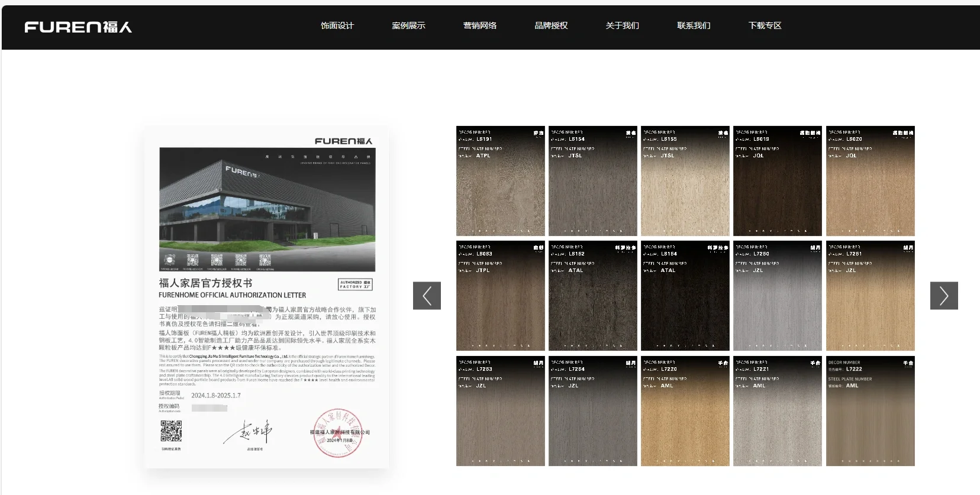Click the red company seal on certificate
Image resolution: width=980 pixels, height=495 pixels.
[x=338, y=433]
